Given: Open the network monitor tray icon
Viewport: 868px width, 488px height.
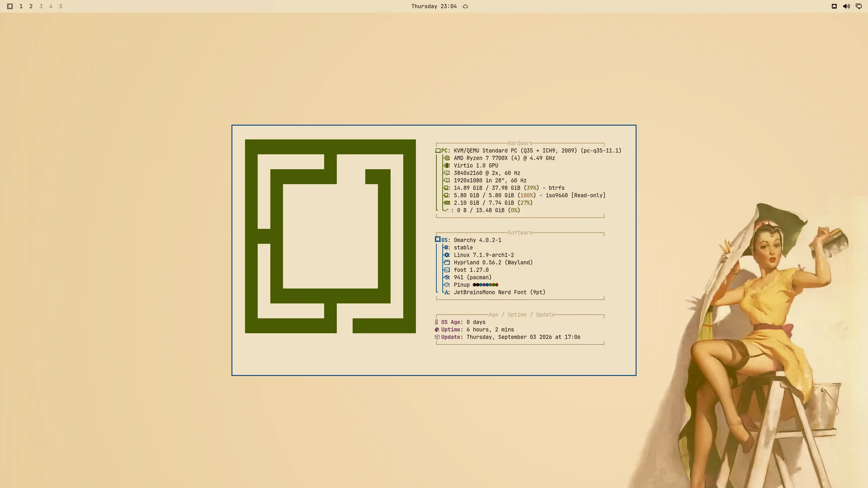Looking at the screenshot, I should (859, 6).
